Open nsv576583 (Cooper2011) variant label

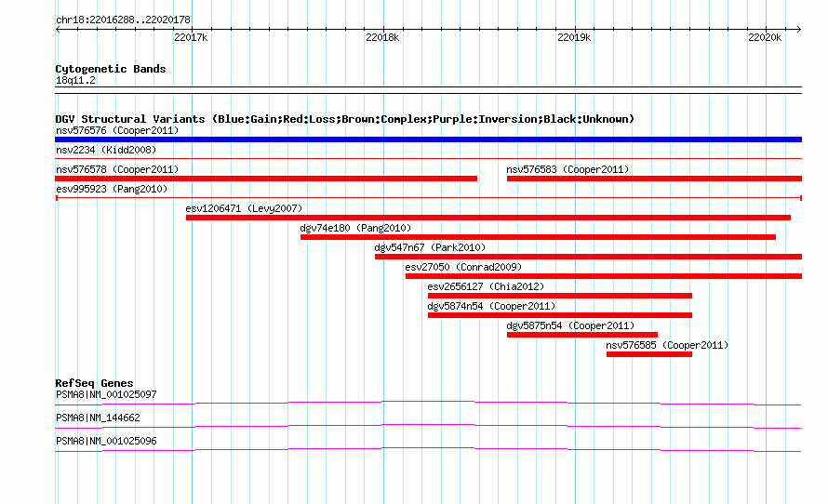point(568,169)
